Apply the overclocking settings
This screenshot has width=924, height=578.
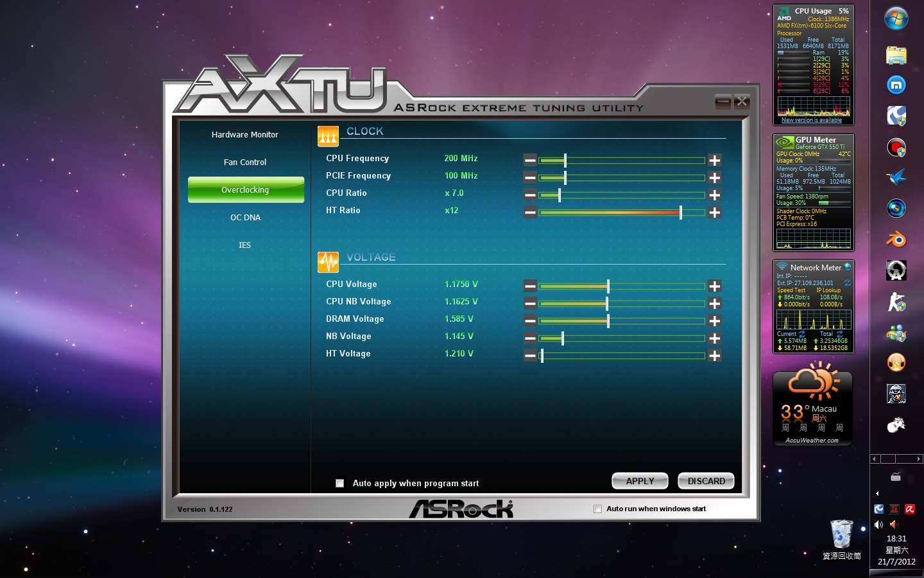[x=640, y=481]
